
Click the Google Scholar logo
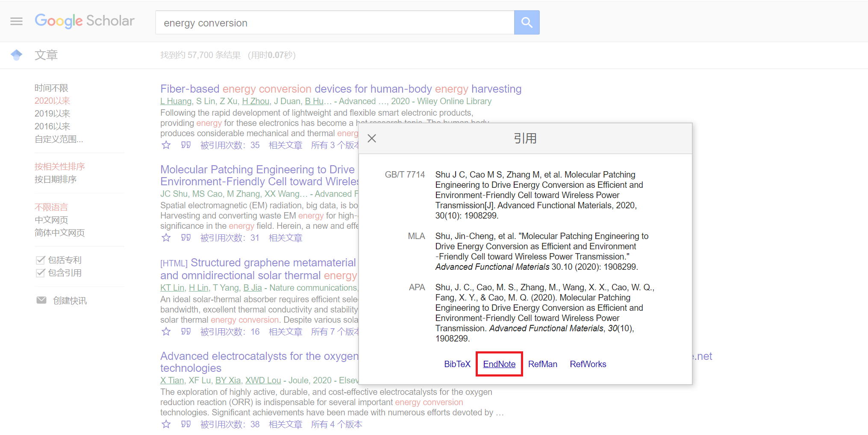tap(85, 21)
